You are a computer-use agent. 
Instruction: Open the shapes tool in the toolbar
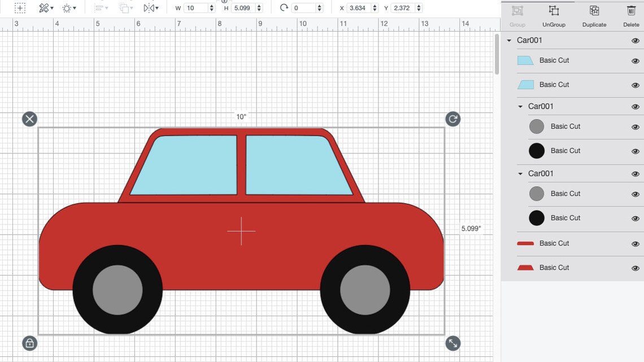pyautogui.click(x=66, y=7)
